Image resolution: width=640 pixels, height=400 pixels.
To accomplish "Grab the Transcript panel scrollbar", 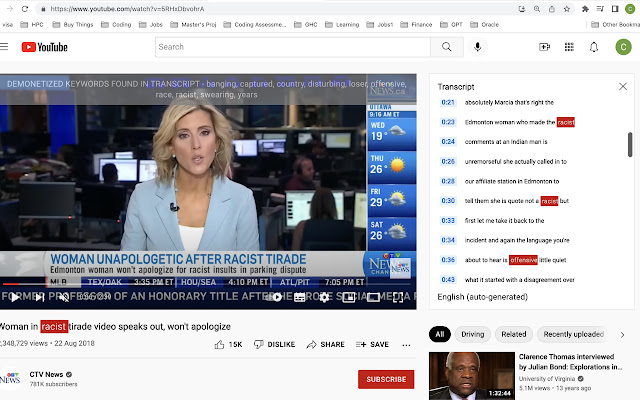I will (x=630, y=144).
